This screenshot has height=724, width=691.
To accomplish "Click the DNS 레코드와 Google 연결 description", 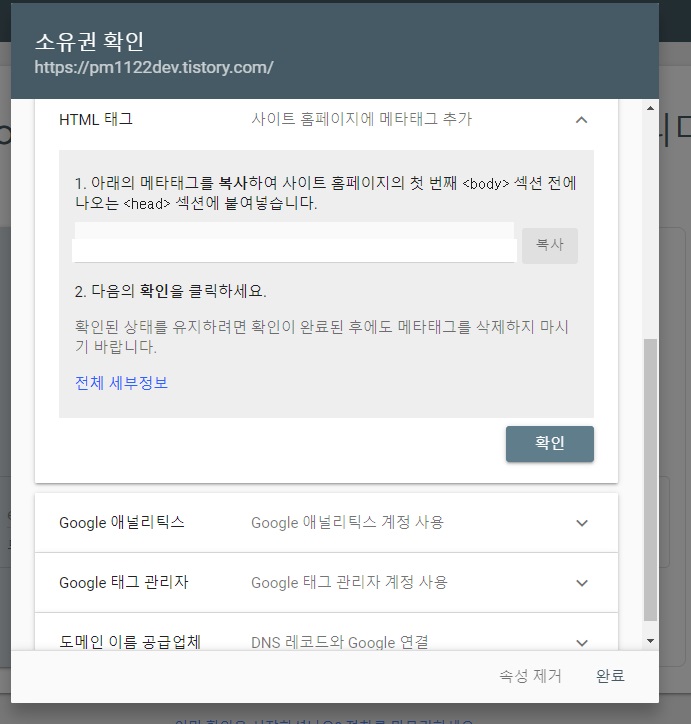I will coord(340,642).
